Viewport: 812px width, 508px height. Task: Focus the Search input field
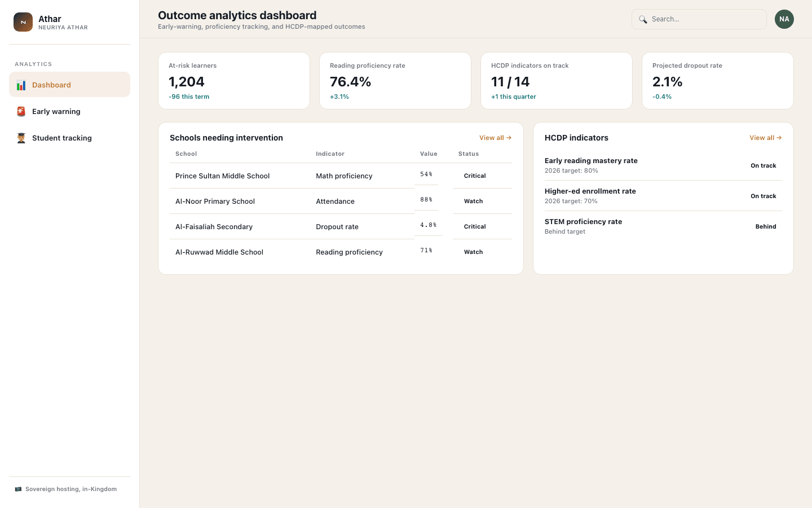point(699,19)
